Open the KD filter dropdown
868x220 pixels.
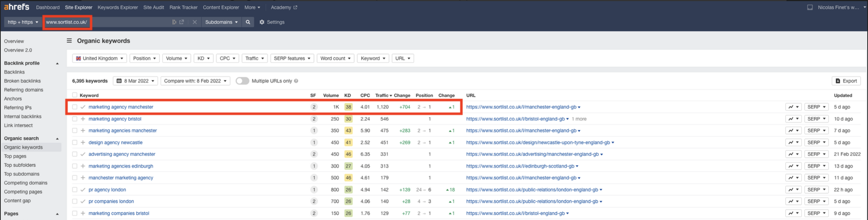pyautogui.click(x=203, y=58)
